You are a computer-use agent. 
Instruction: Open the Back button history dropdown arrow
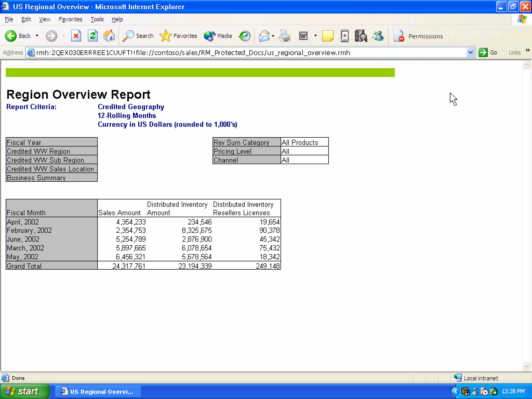coord(37,36)
